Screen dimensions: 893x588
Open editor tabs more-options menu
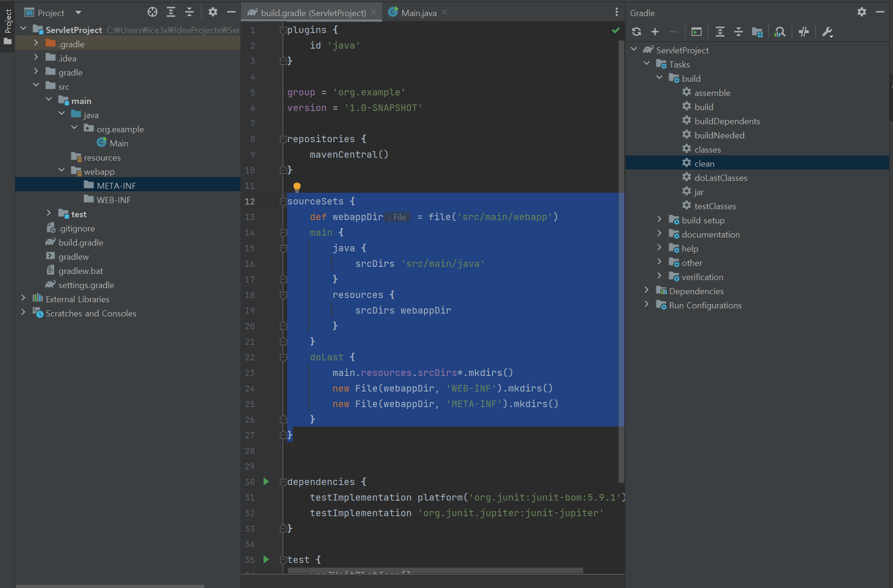click(x=616, y=12)
